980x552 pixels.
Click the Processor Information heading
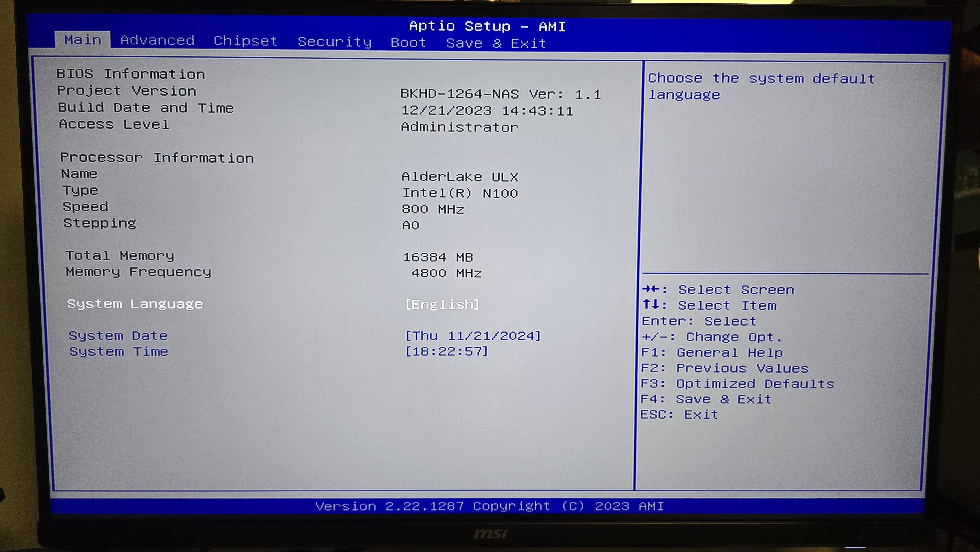point(157,158)
